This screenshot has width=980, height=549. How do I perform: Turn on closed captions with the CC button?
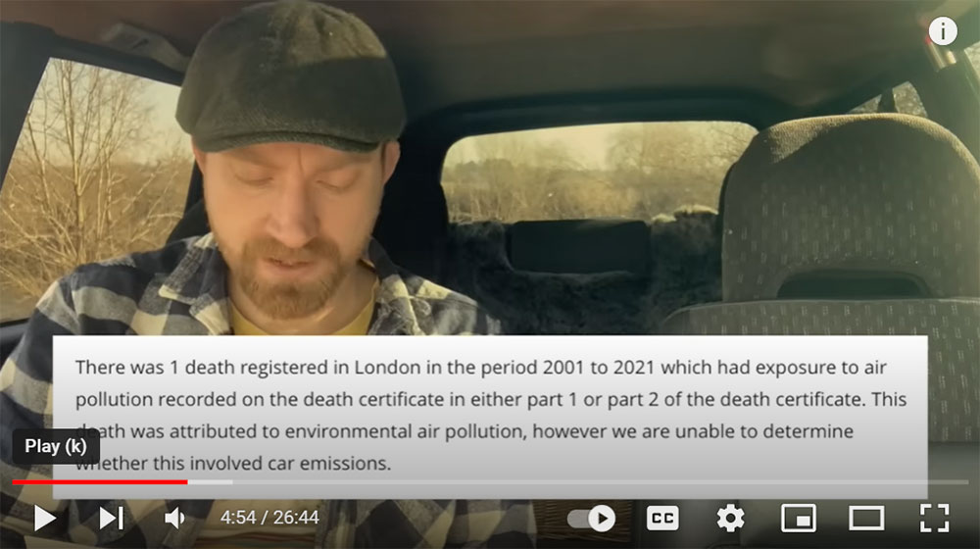[662, 519]
